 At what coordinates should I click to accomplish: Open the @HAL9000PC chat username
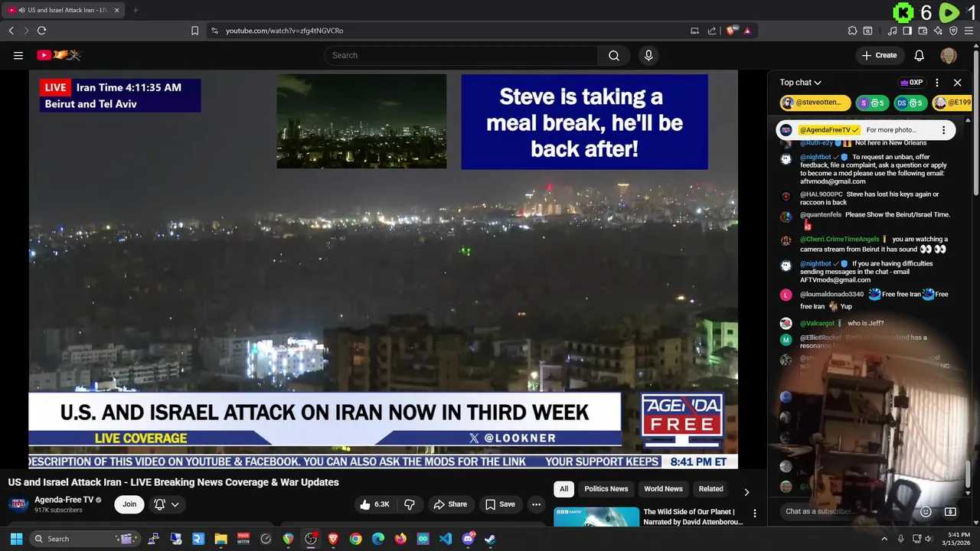[x=822, y=194]
